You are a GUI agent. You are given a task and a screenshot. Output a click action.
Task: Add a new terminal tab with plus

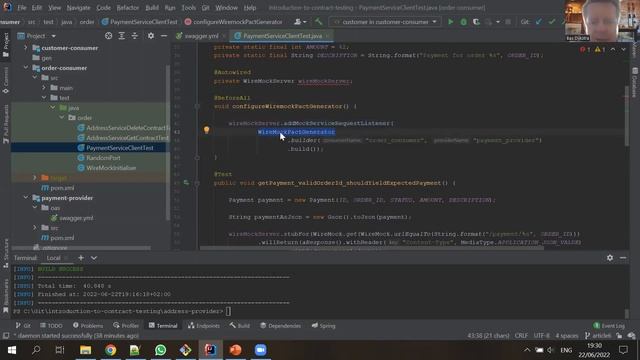tap(81, 258)
